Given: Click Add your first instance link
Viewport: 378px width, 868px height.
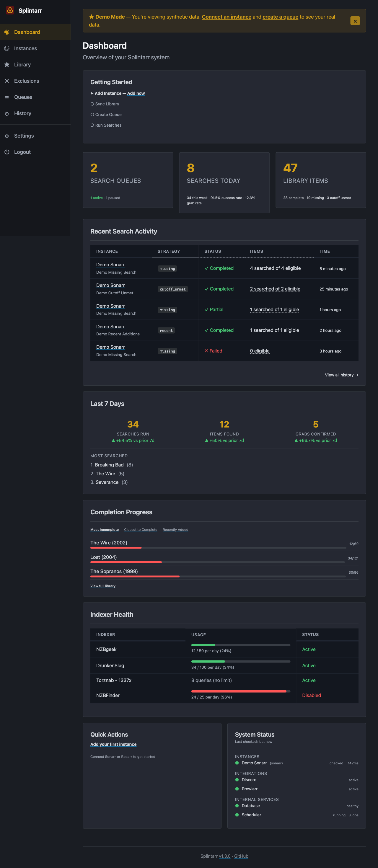Looking at the screenshot, I should [x=113, y=744].
